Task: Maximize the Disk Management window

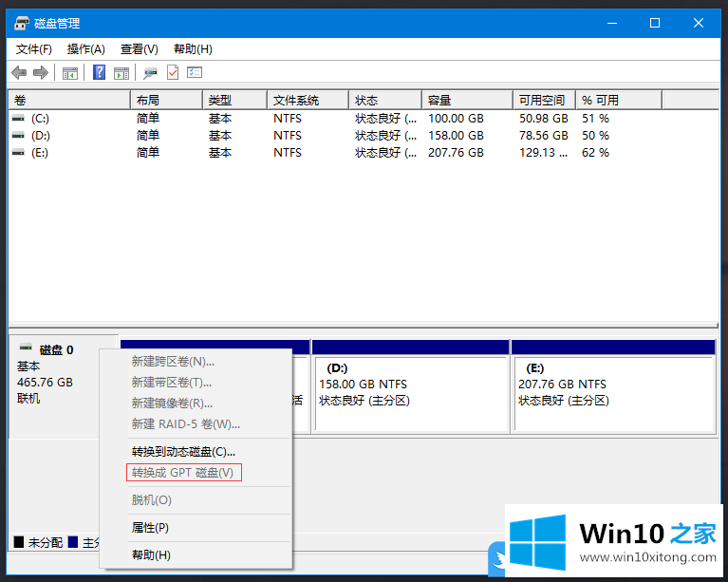Action: [x=655, y=23]
